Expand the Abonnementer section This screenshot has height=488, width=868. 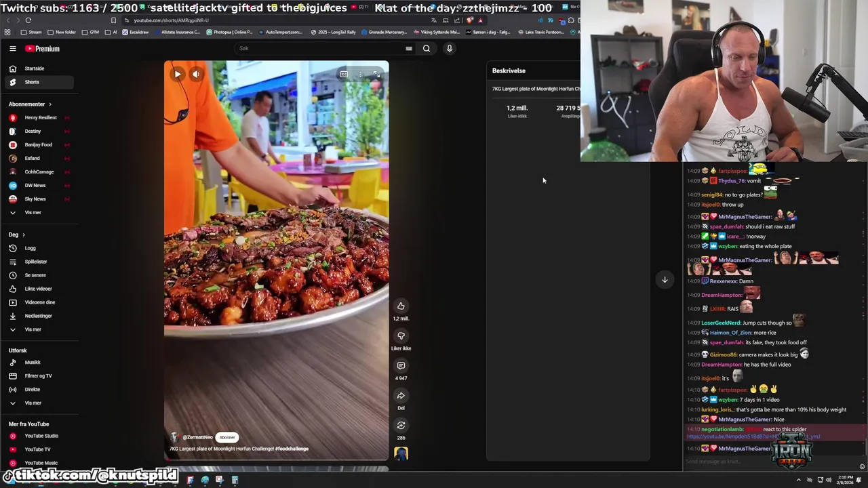click(30, 104)
